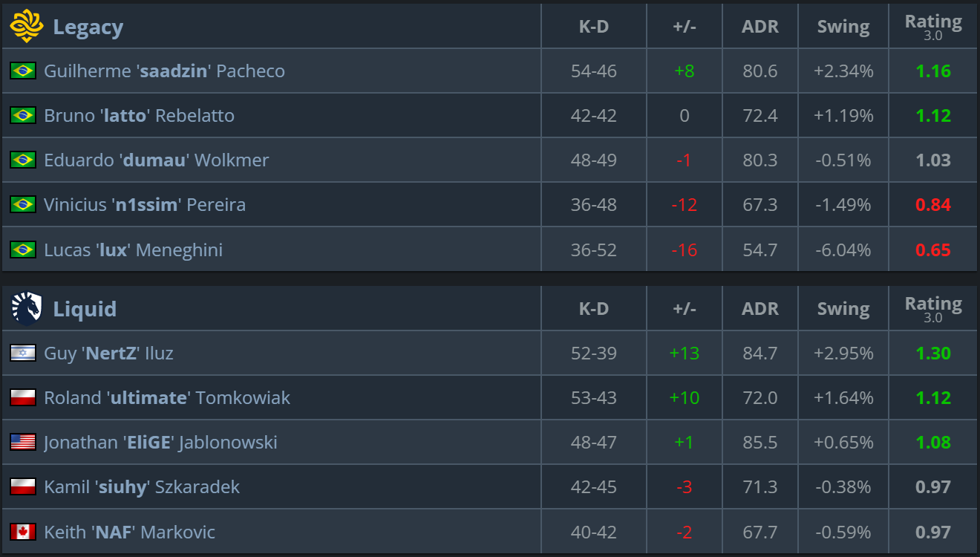
Task: Open Jonathan 'EliGE' Jablonowski's profile
Action: pos(160,443)
